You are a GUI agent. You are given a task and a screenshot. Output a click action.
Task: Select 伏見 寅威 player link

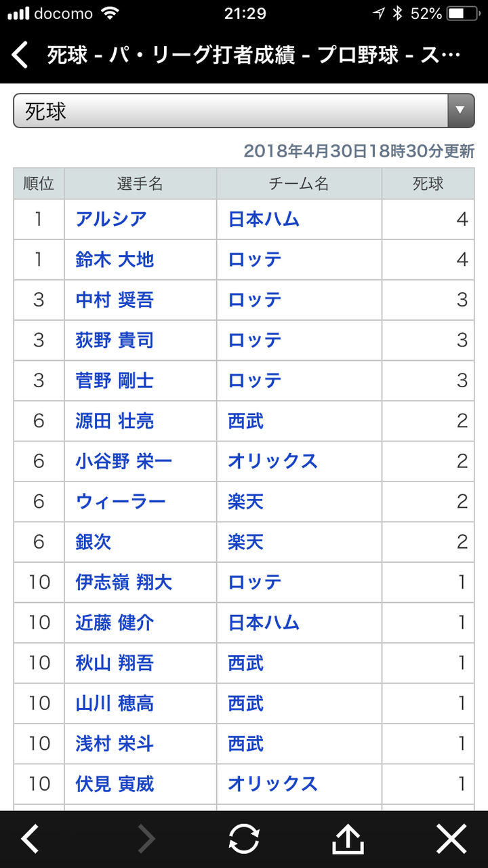point(115,784)
